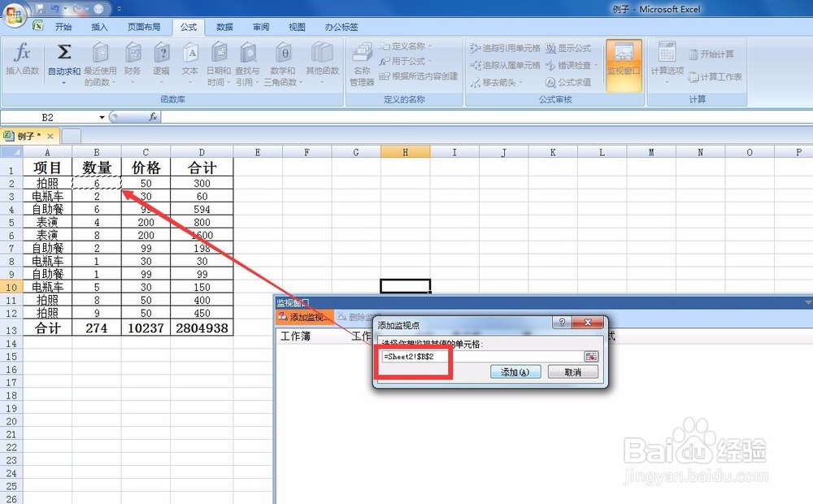
Task: Open Date and Time (日期和时间) functions
Action: [x=218, y=64]
